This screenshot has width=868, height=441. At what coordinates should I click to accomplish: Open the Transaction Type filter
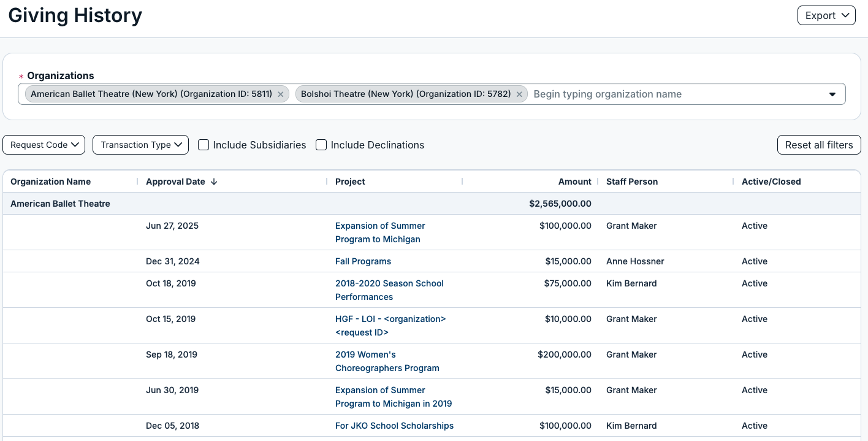point(140,145)
